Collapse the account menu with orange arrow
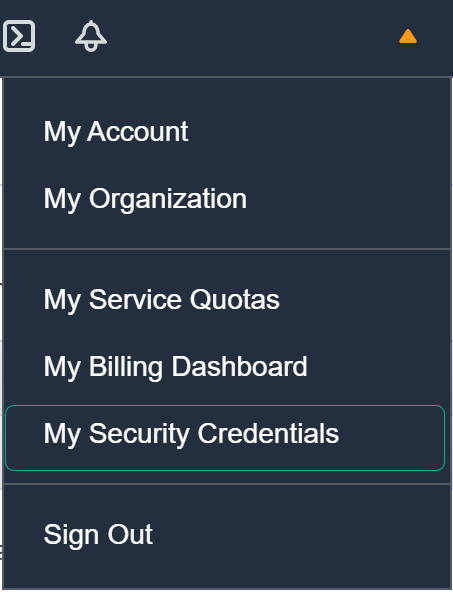 coord(408,36)
